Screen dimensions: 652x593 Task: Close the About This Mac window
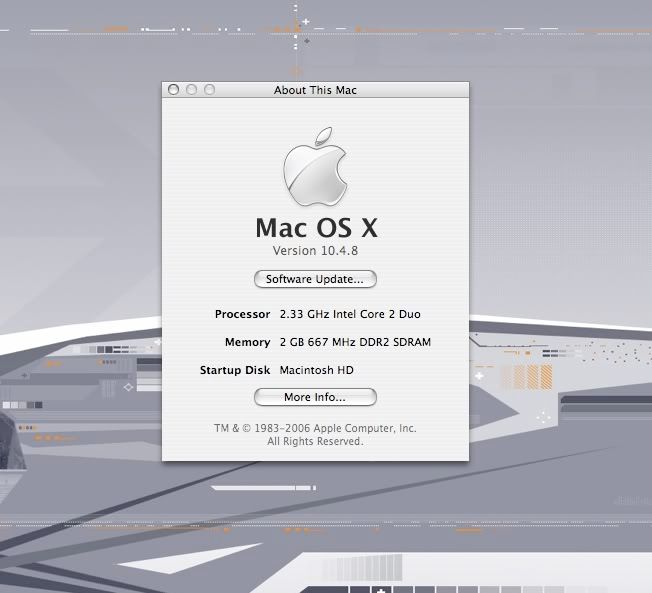tap(174, 90)
